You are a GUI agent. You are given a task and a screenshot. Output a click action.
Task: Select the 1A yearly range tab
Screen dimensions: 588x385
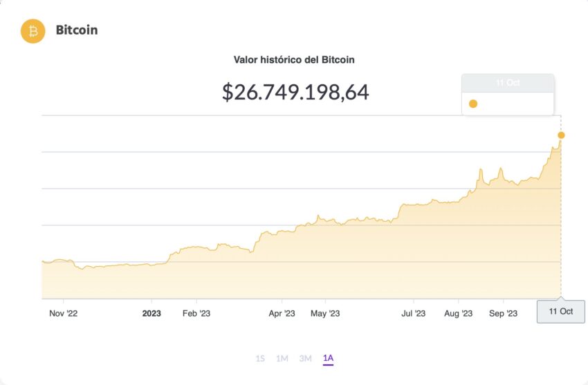coord(328,358)
